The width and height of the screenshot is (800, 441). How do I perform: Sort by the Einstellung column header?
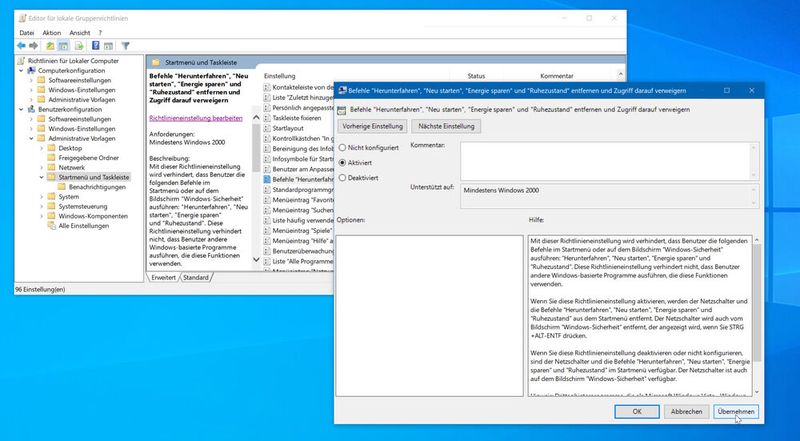coord(280,76)
